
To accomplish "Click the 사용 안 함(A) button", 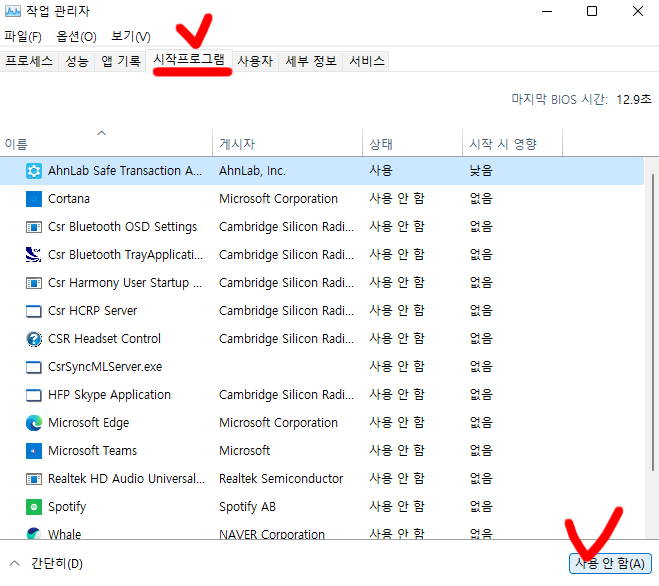I will click(610, 564).
